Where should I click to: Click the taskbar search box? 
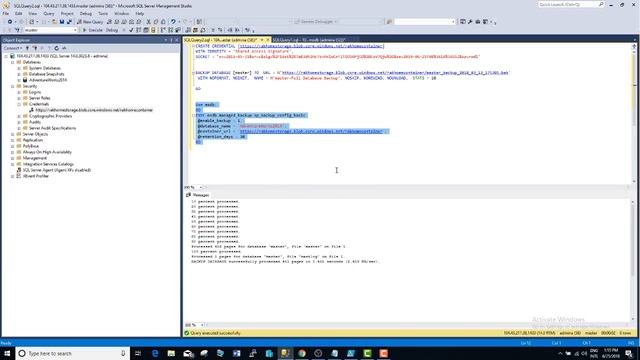click(x=73, y=353)
